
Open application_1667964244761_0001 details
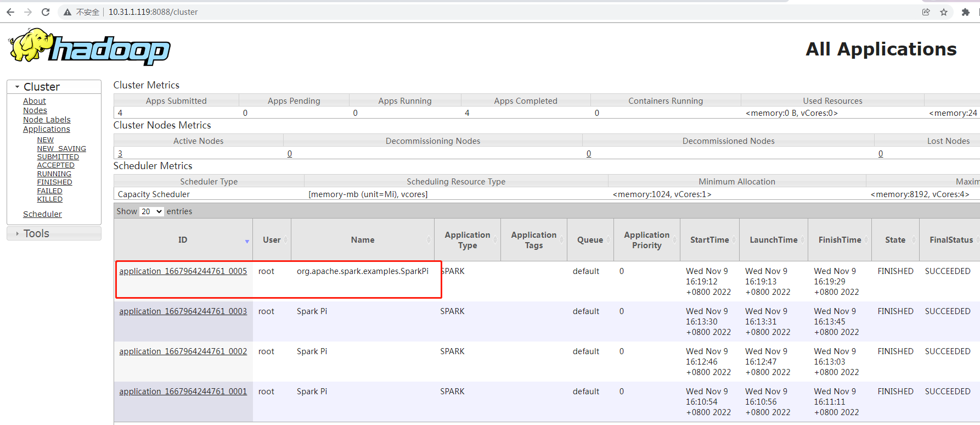click(x=183, y=392)
